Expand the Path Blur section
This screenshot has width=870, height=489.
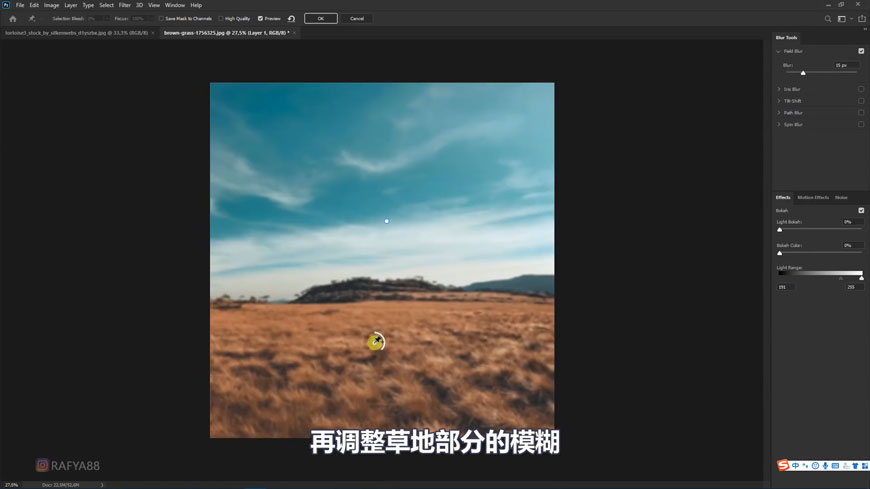[x=779, y=113]
